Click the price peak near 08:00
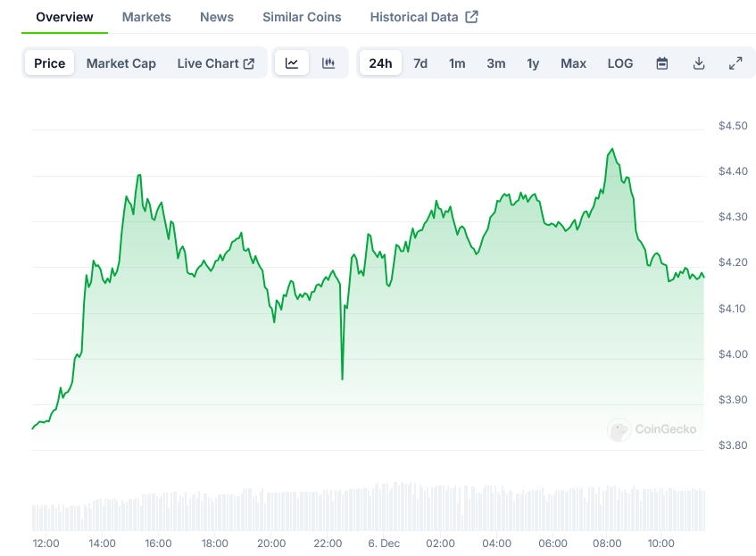The width and height of the screenshot is (756, 556). tap(611, 149)
